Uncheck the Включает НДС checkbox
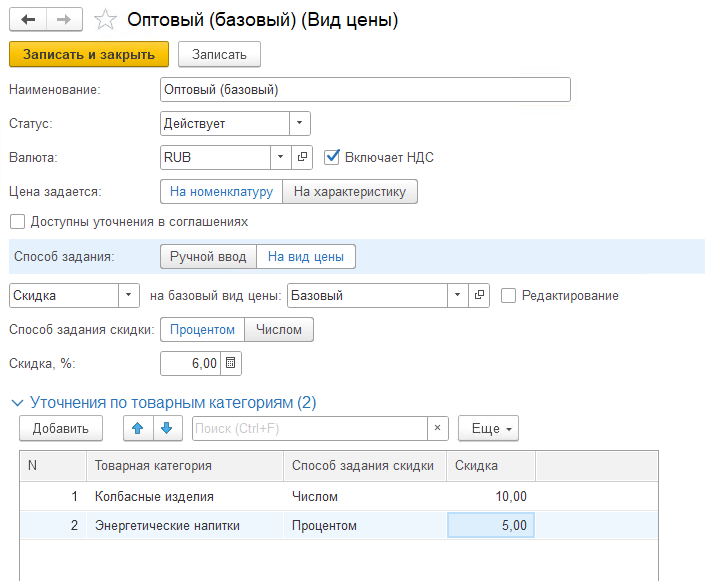 coord(333,157)
